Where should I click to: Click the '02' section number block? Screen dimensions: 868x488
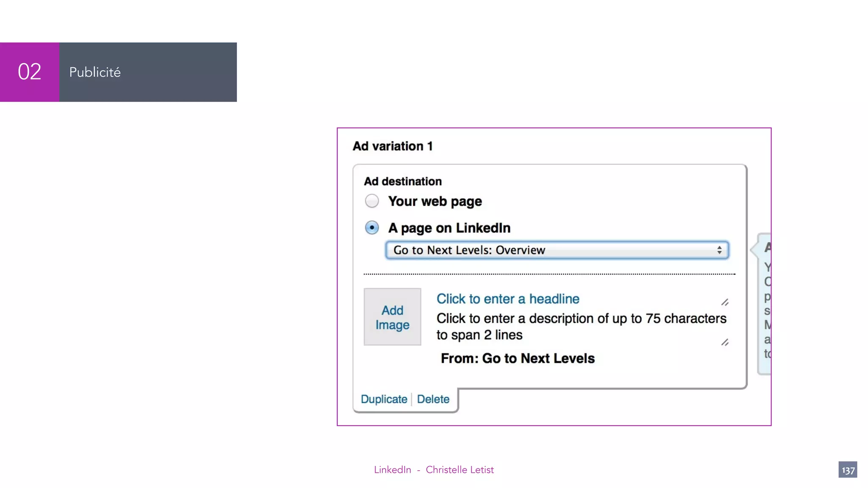click(x=30, y=72)
